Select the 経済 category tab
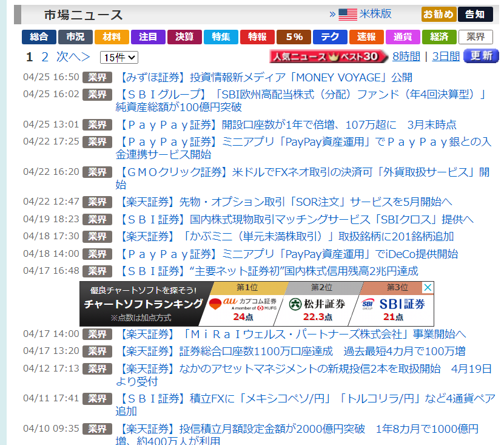 [439, 37]
